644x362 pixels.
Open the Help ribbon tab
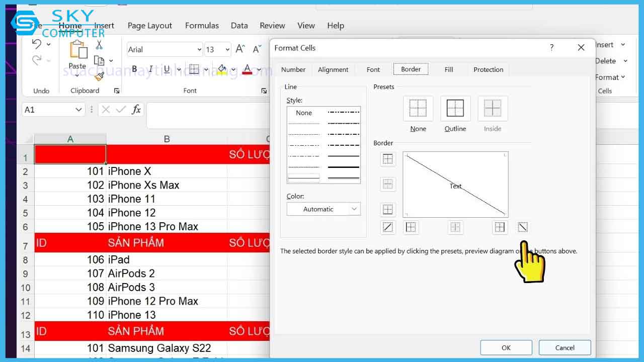tap(336, 26)
